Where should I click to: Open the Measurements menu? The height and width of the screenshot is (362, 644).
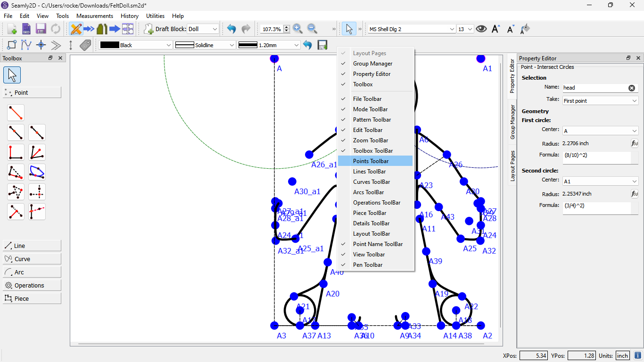click(95, 16)
